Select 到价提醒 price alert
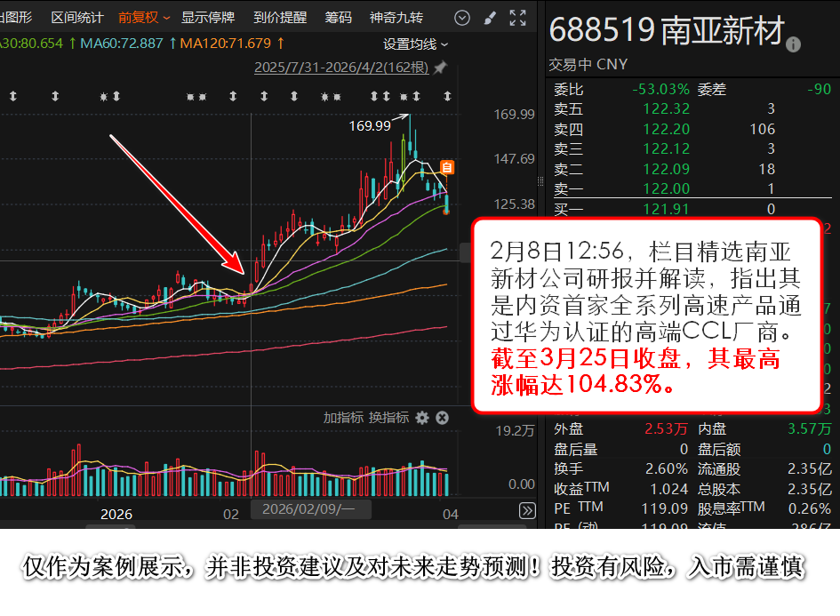 280,18
